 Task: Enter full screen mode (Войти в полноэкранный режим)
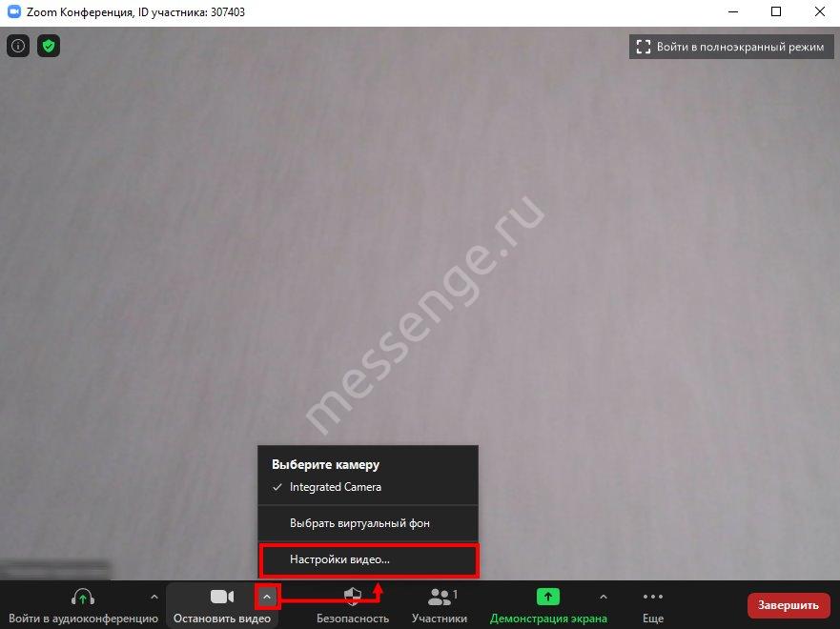[730, 47]
